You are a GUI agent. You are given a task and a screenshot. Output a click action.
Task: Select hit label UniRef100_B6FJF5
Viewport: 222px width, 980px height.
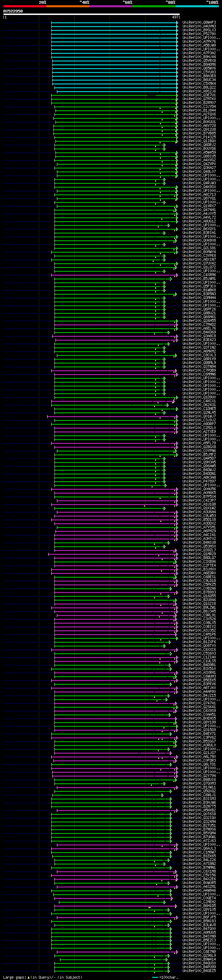pos(199,917)
